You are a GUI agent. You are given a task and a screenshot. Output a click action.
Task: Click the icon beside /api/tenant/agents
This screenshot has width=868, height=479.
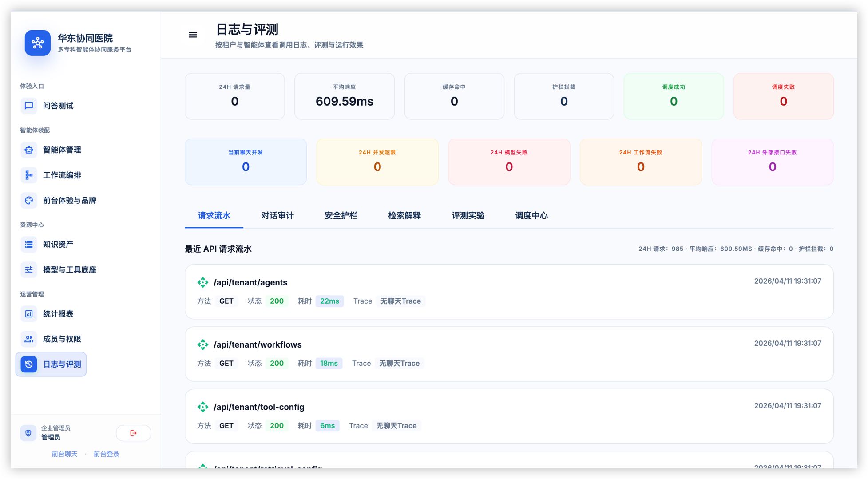pos(203,282)
